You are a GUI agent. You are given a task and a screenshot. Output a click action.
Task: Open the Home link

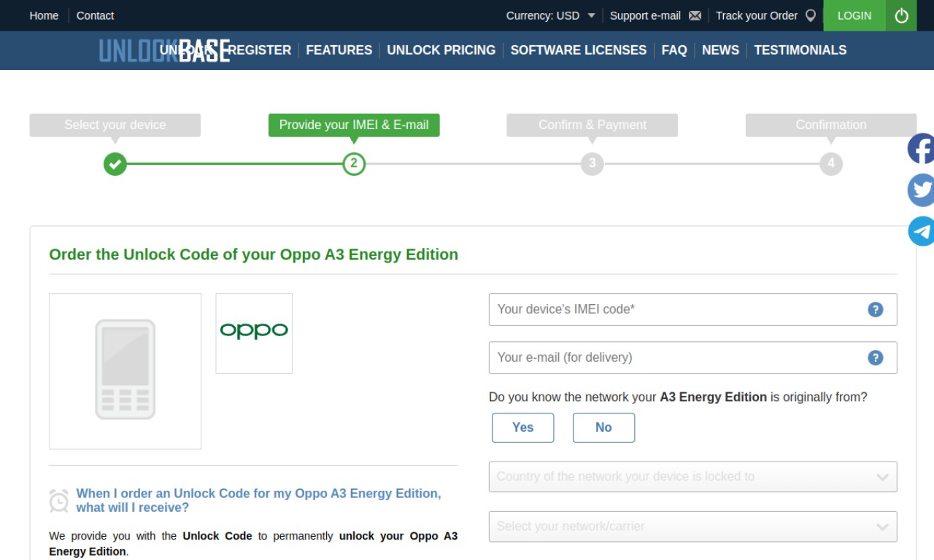tap(44, 15)
